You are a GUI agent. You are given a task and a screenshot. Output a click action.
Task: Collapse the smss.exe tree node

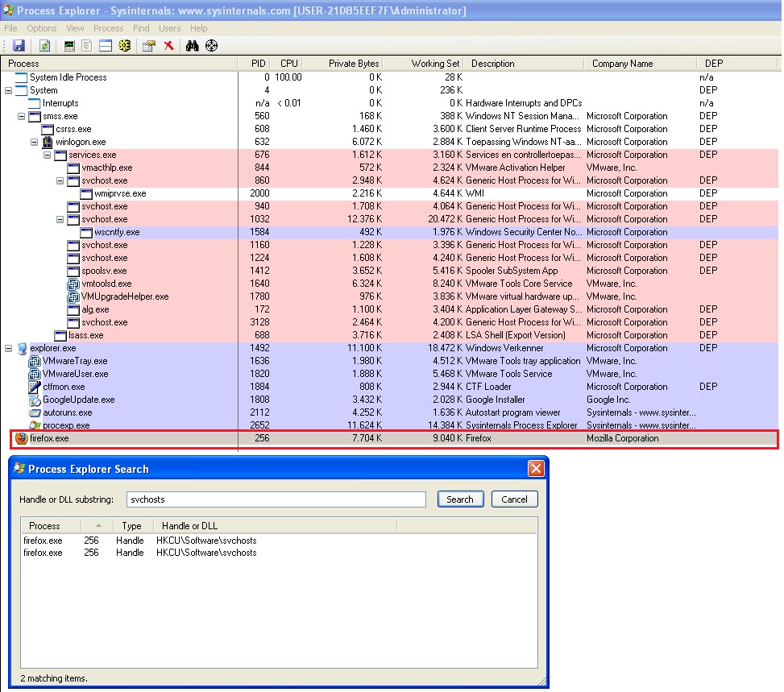(x=22, y=117)
